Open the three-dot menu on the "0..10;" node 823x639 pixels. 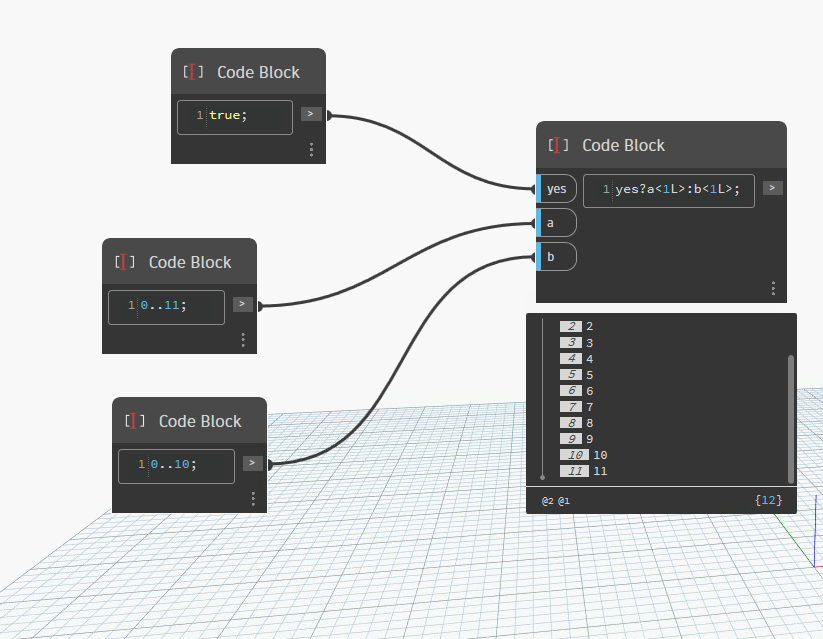click(252, 498)
